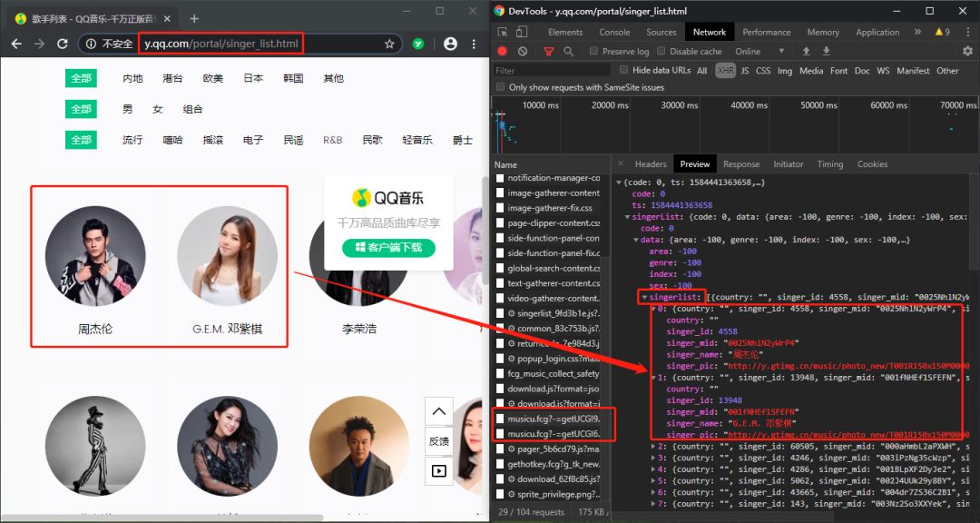Image resolution: width=980 pixels, height=523 pixels.
Task: Click the 客户端下载 download button
Action: pyautogui.click(x=388, y=247)
